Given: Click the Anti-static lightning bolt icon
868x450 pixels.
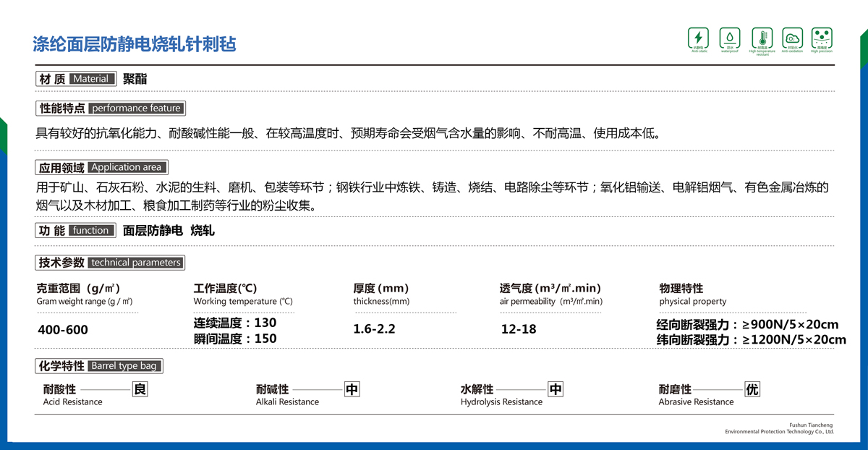Looking at the screenshot, I should 698,38.
